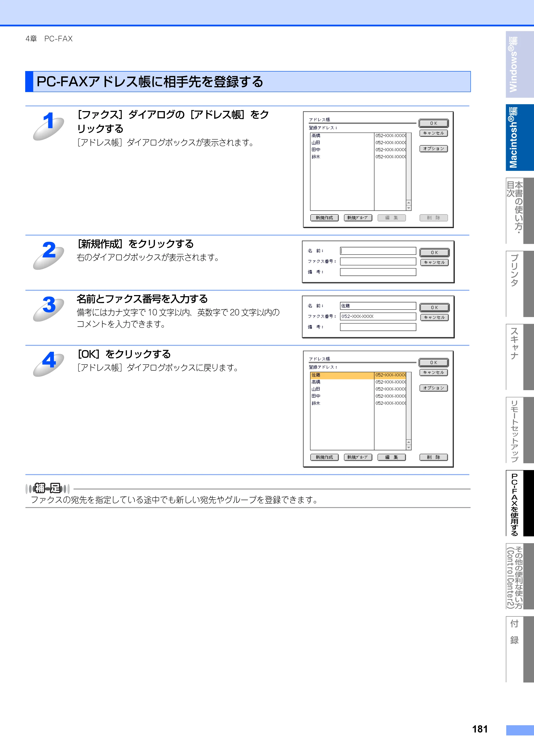Select the 高橋 row in step 1 address list
Screen dimensions: 534x756
(358, 136)
